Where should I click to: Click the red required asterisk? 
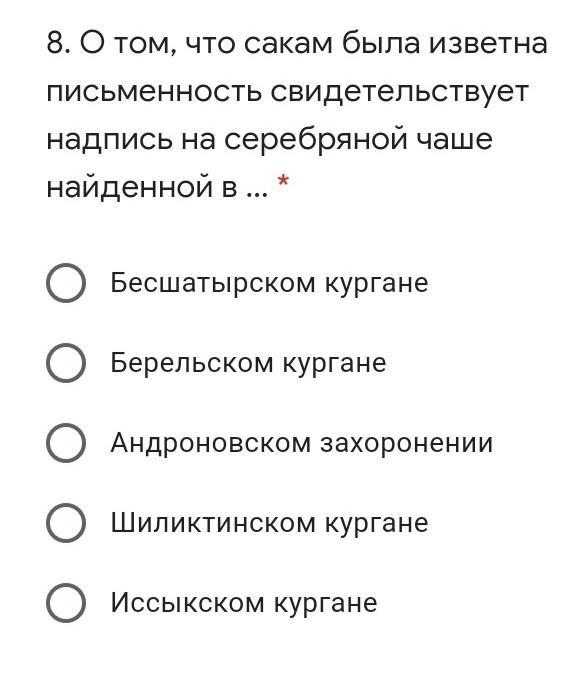[283, 181]
